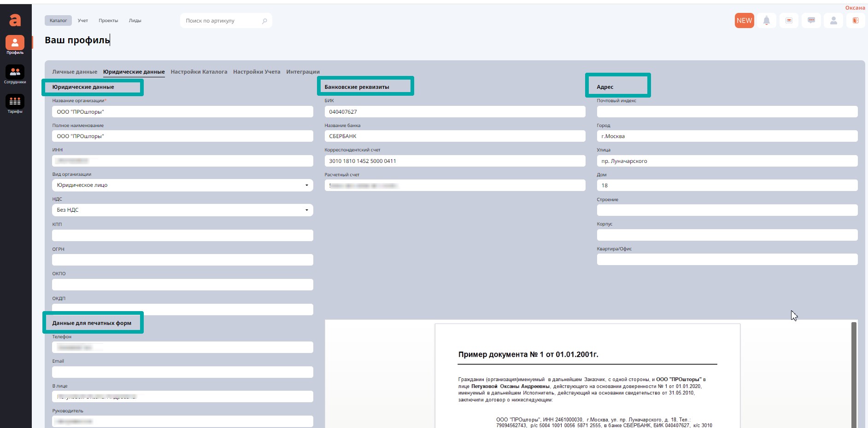Open the Интеграции tab
Image resolution: width=868 pixels, height=428 pixels.
(303, 72)
